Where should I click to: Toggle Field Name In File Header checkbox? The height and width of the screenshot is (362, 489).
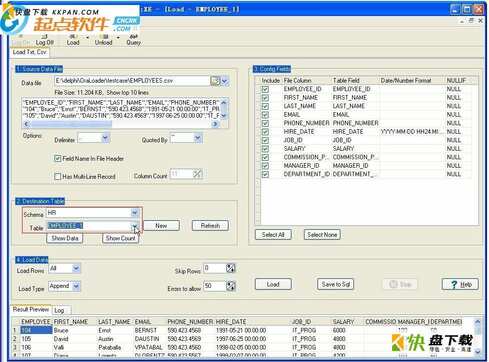point(58,158)
